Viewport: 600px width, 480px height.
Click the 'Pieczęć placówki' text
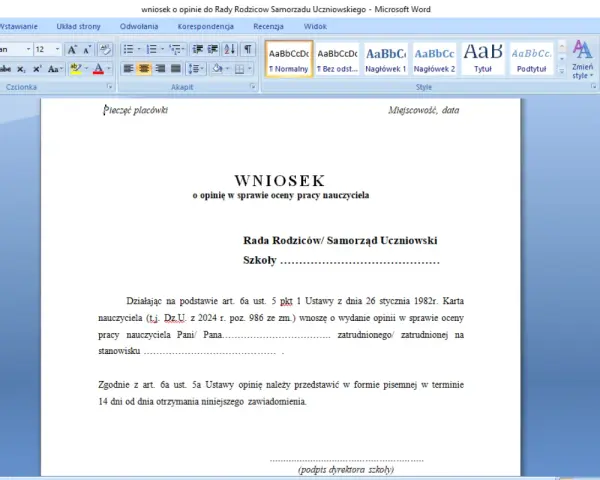(135, 110)
